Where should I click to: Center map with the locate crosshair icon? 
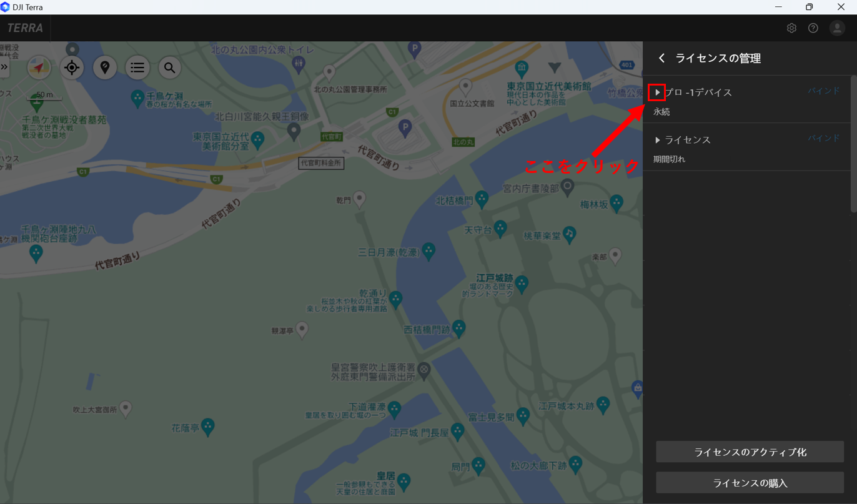coord(72,67)
